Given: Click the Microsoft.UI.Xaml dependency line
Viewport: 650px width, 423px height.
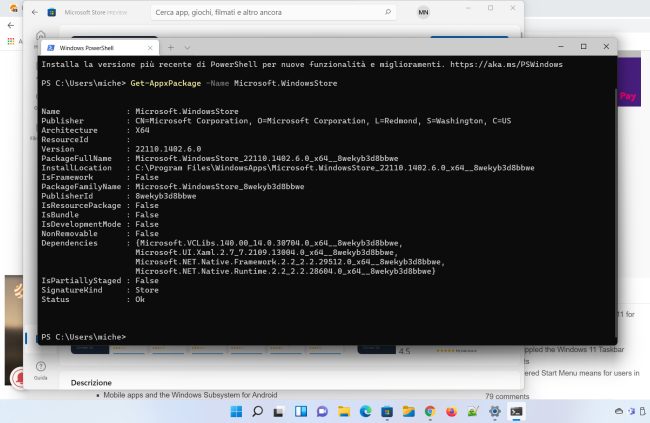Looking at the screenshot, I should [267, 252].
